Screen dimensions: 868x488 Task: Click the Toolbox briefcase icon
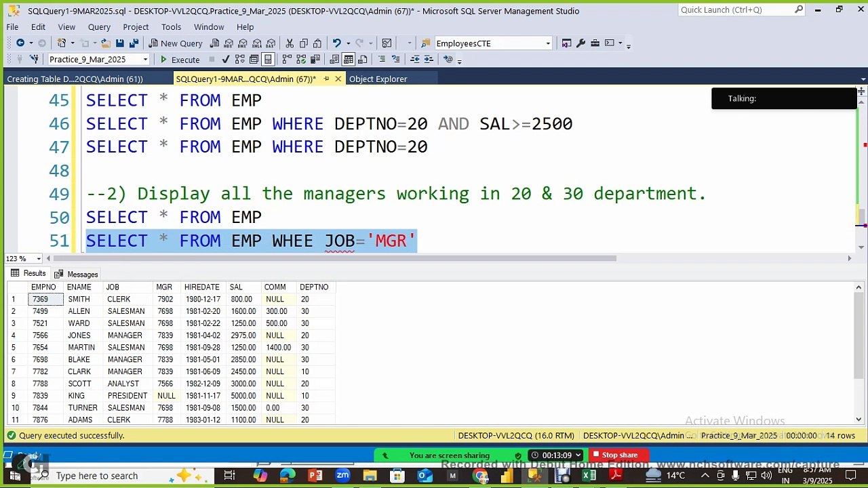595,43
